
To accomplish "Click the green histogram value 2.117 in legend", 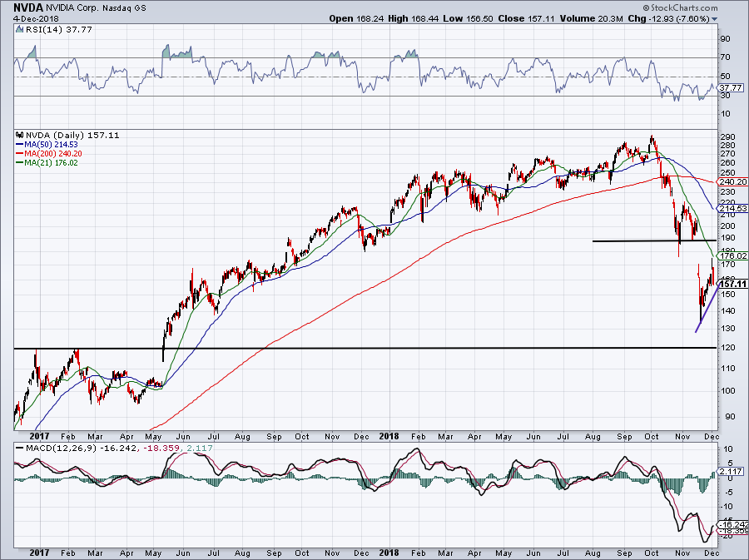I will click(x=201, y=448).
